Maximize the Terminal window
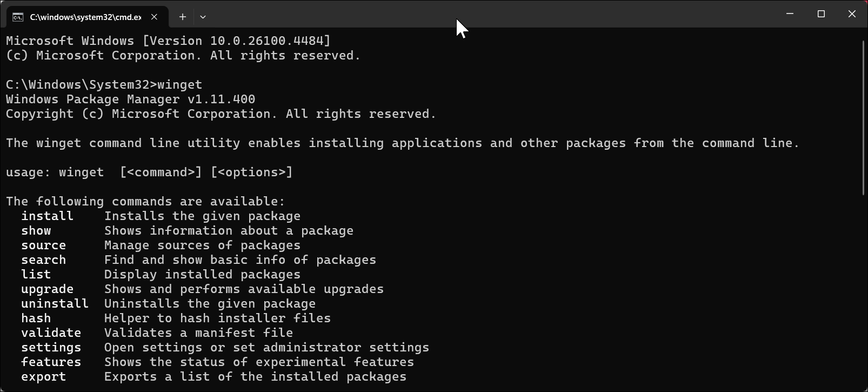The image size is (868, 392). pos(821,14)
